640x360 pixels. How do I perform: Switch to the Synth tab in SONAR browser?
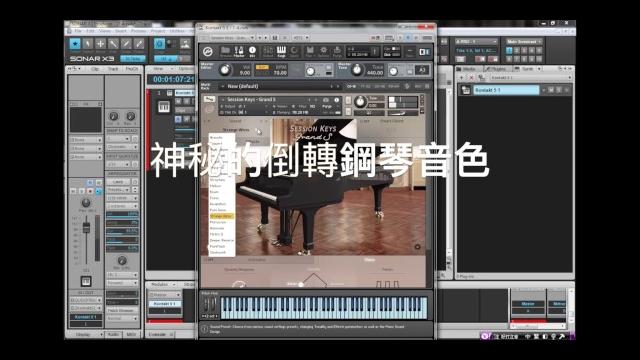coord(527,69)
